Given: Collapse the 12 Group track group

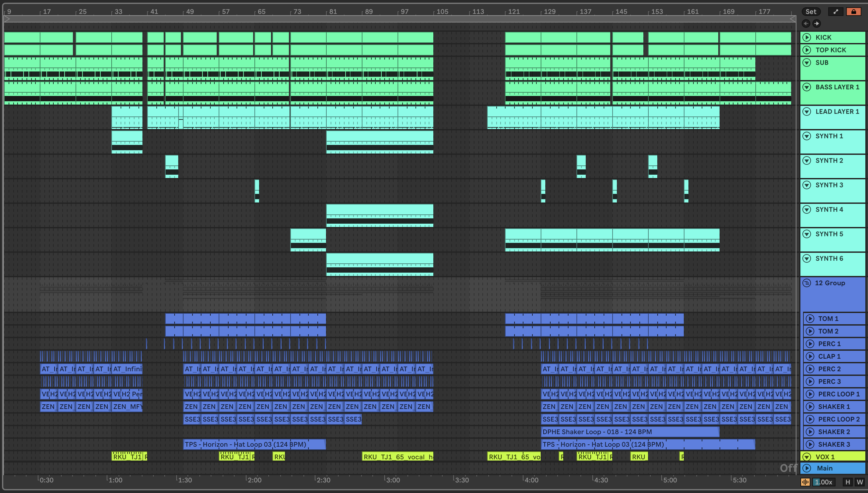Looking at the screenshot, I should (x=807, y=283).
